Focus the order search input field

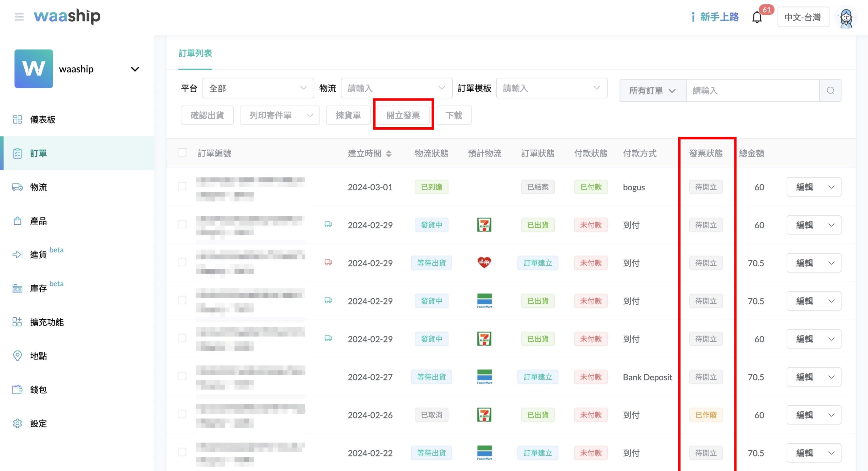[752, 91]
